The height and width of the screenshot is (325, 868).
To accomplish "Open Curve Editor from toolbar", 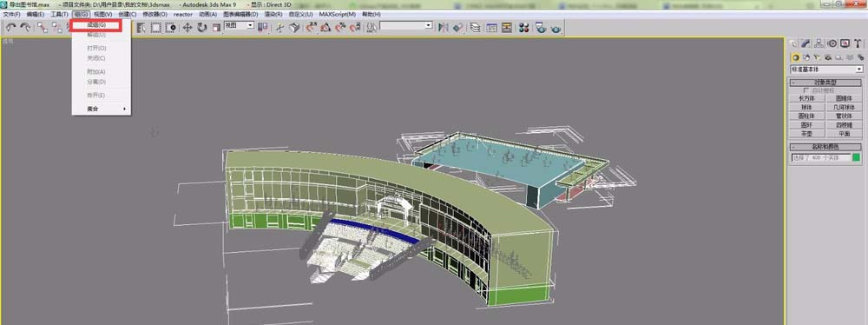I will [x=491, y=27].
